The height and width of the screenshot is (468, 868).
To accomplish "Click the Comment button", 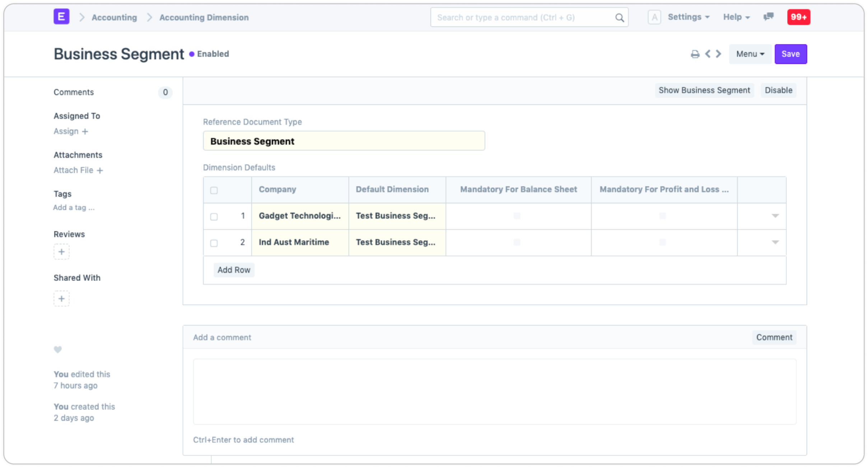I will 774,337.
